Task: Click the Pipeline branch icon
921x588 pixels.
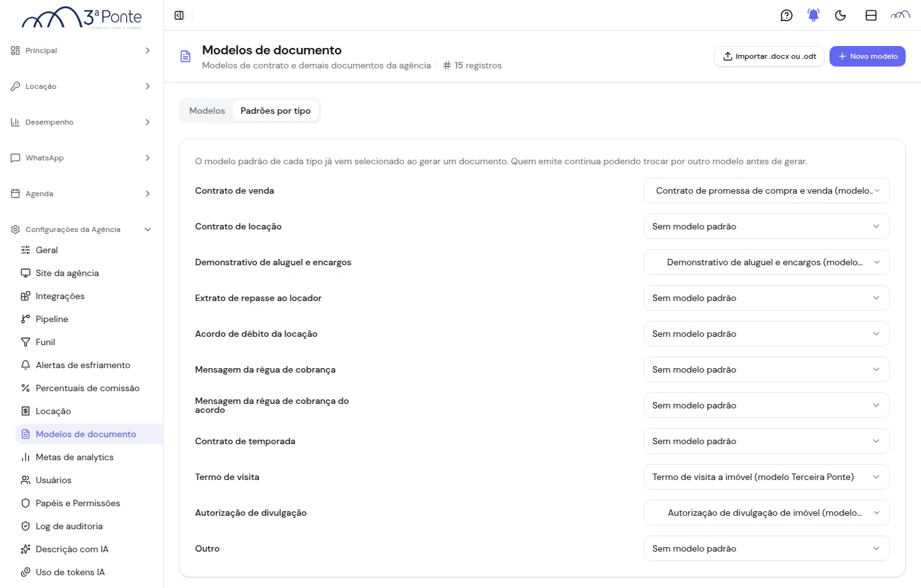Action: [x=26, y=319]
